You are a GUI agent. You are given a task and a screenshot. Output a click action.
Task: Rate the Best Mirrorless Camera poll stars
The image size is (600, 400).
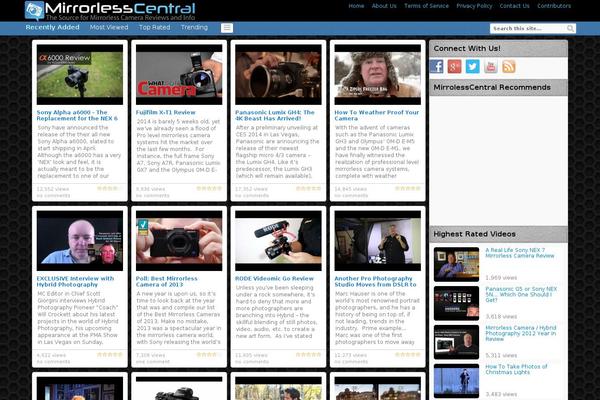(209, 354)
